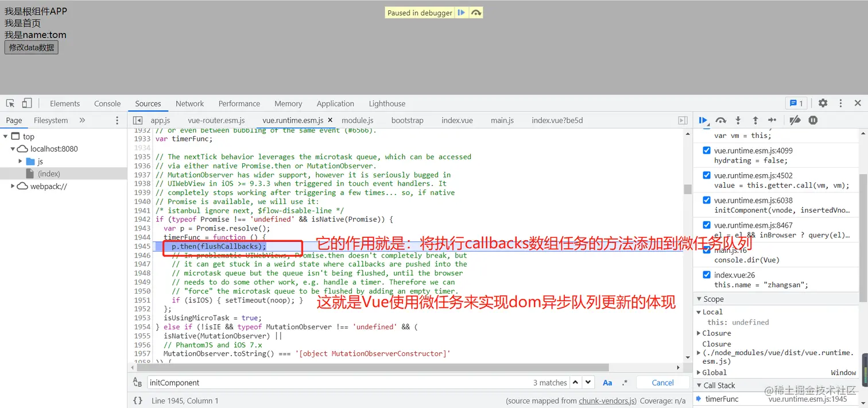Uncheck the index.vue:26 breakpoint
This screenshot has width=868, height=408.
pos(707,275)
